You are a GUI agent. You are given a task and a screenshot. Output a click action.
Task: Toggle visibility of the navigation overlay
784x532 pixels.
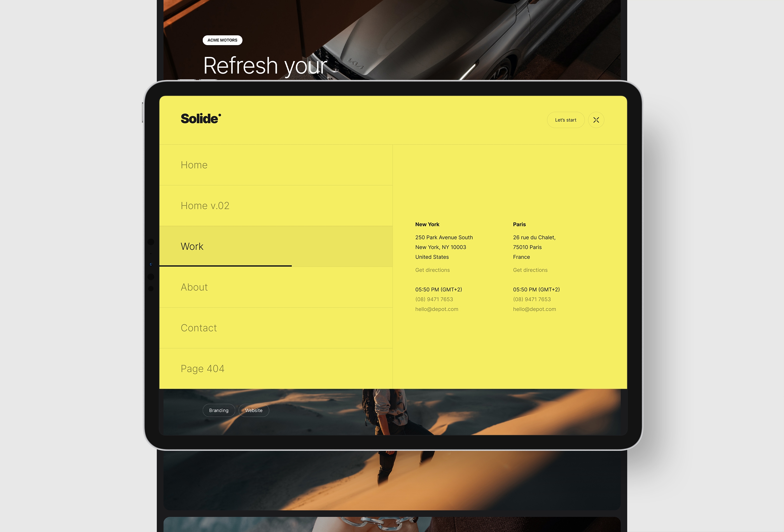pos(596,119)
